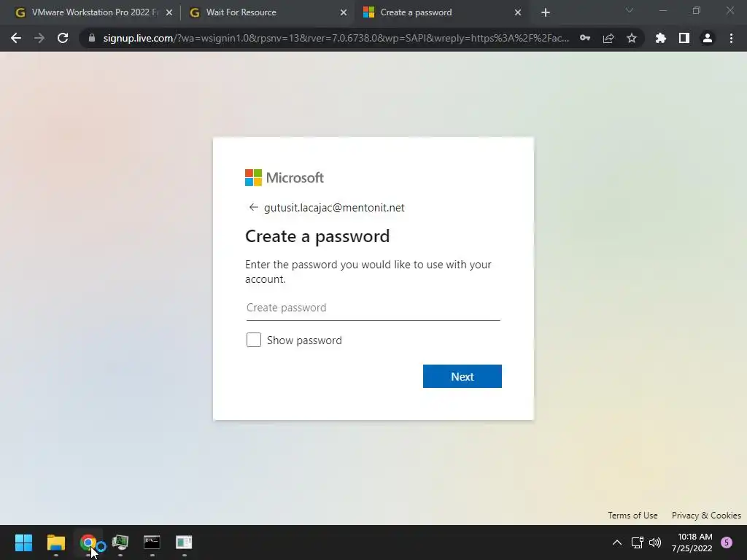The height and width of the screenshot is (560, 747).
Task: Open the last pinned taskbar app
Action: tap(184, 542)
